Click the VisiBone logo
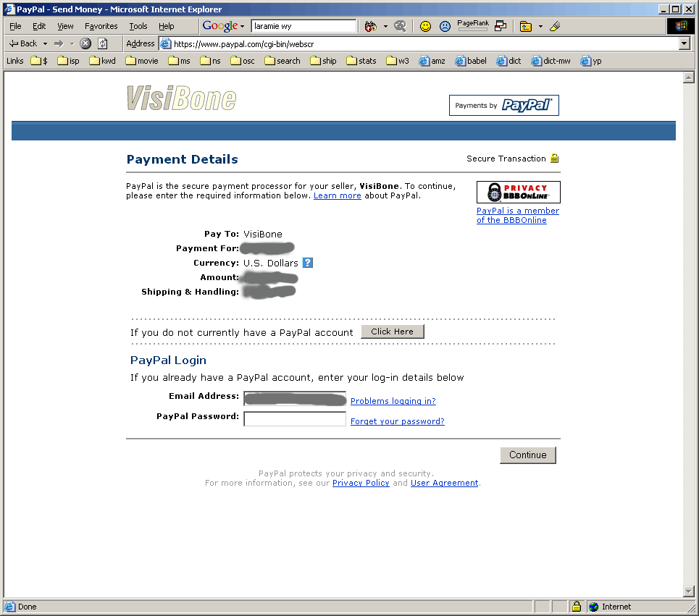This screenshot has width=699, height=616. [181, 98]
